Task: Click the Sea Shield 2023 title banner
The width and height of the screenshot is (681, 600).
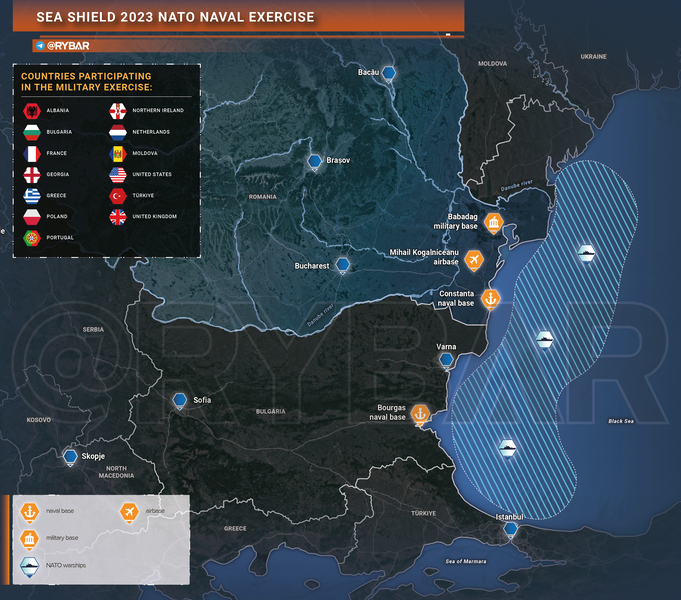Action: pos(175,18)
